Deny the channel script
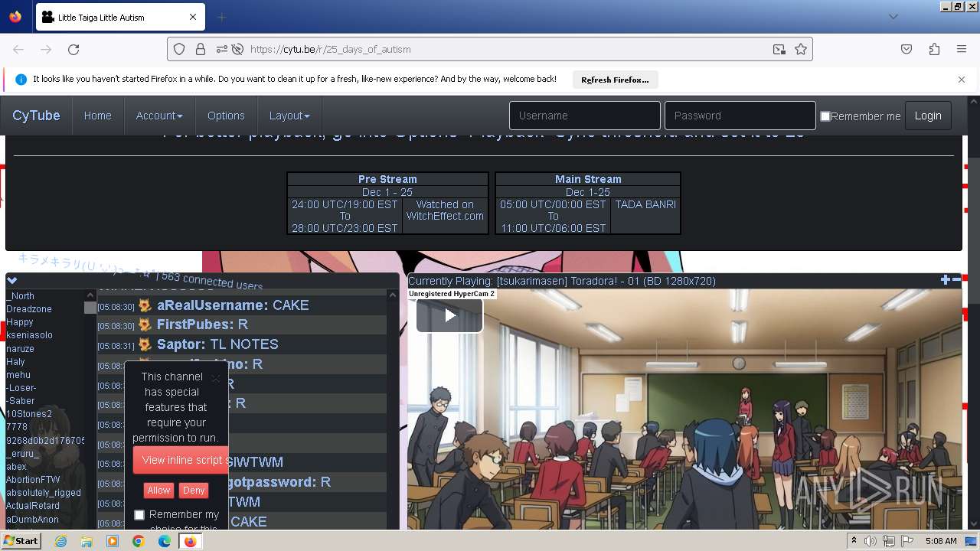The height and width of the screenshot is (551, 980). tap(194, 491)
